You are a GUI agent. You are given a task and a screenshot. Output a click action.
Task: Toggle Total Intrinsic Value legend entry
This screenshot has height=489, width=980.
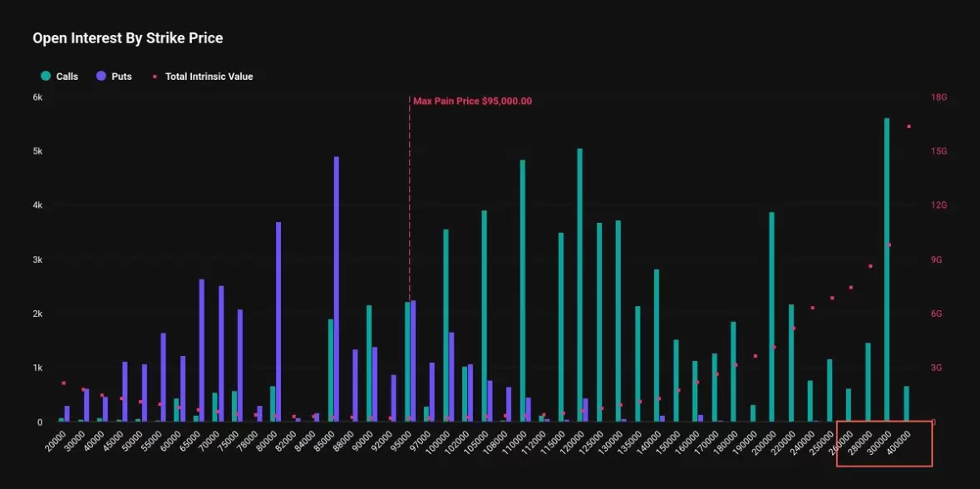pyautogui.click(x=203, y=77)
